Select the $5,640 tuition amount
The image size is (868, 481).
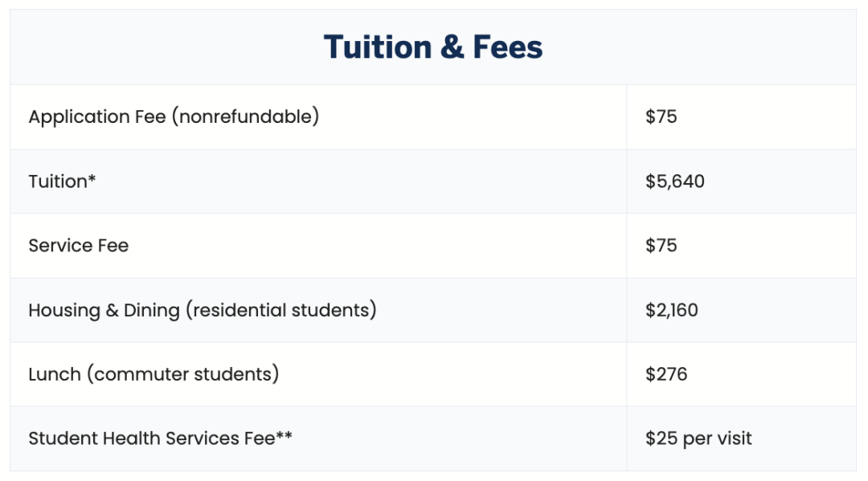click(674, 181)
